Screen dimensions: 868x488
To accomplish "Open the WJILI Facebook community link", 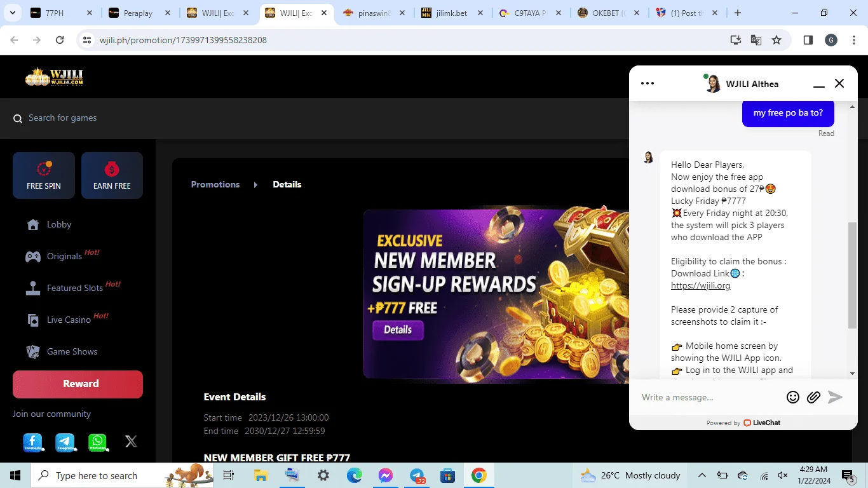I will 32,442.
